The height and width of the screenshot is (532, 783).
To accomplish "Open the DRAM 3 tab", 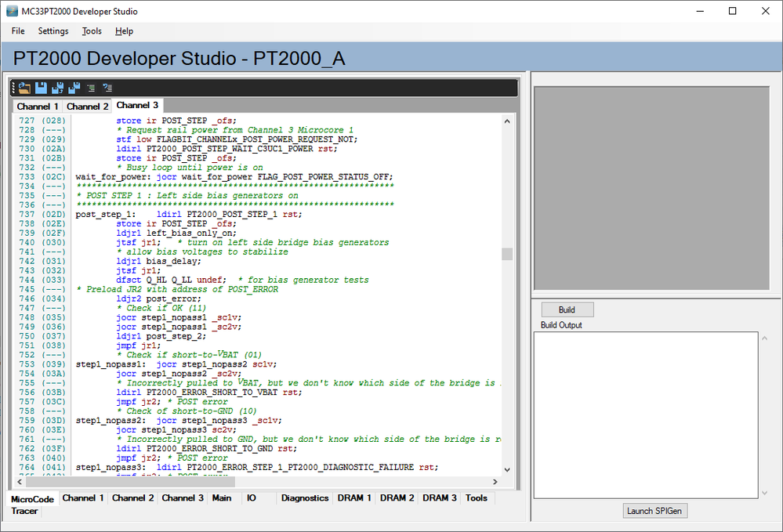I will 440,498.
